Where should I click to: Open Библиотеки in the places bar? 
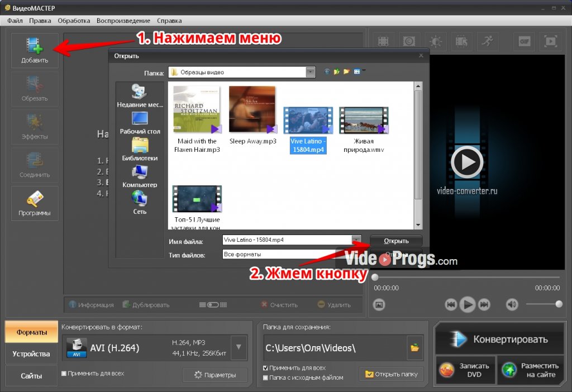140,150
